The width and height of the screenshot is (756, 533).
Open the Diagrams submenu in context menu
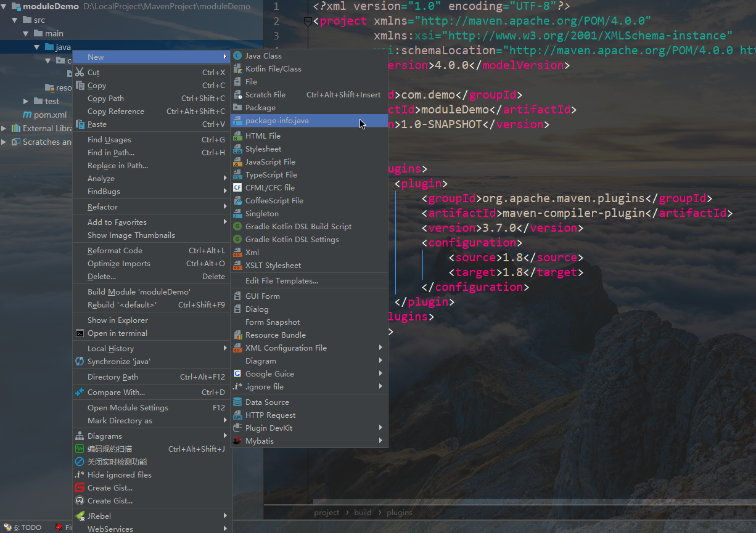point(152,436)
